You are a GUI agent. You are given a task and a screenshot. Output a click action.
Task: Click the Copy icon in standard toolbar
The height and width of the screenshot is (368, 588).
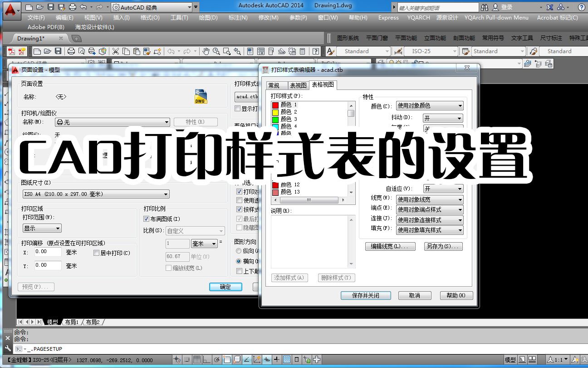point(126,51)
